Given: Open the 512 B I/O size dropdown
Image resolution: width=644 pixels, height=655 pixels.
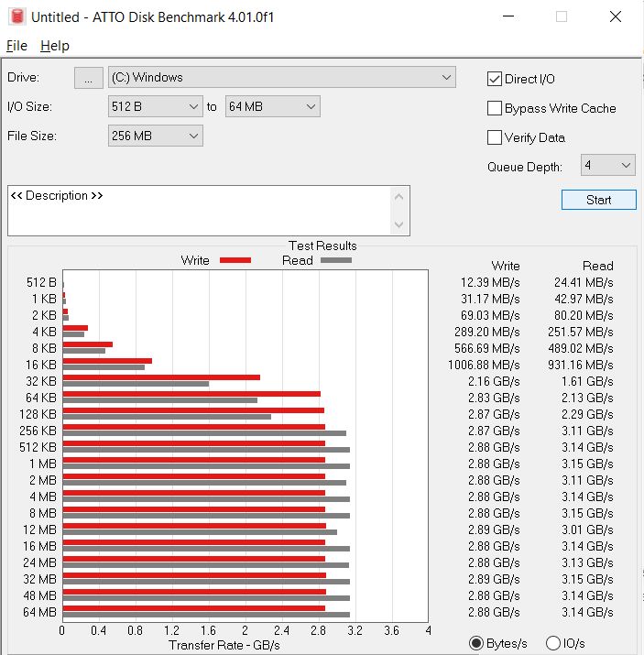Looking at the screenshot, I should (x=156, y=106).
